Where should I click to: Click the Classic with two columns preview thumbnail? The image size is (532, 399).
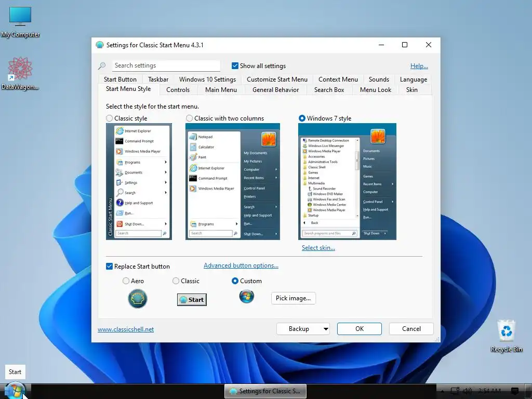tap(233, 181)
